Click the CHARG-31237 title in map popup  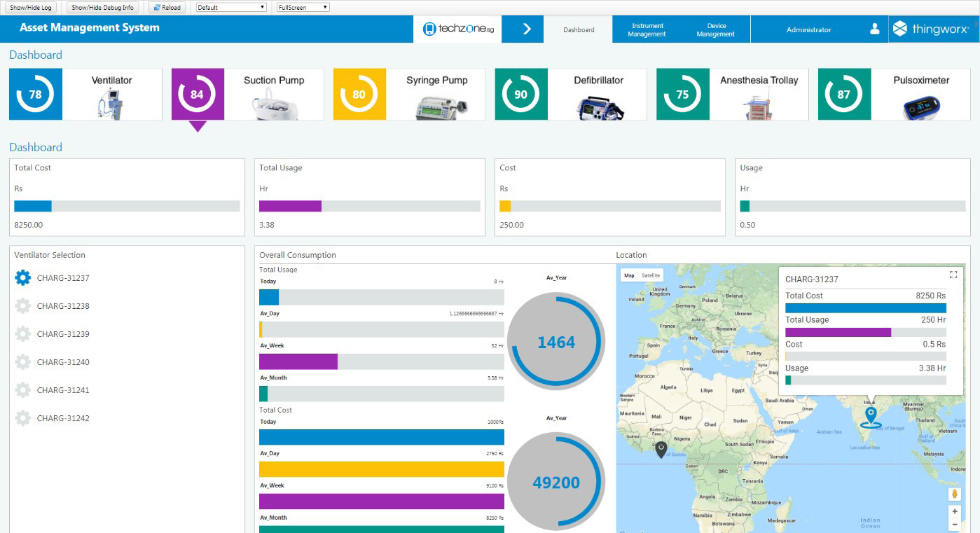click(812, 279)
